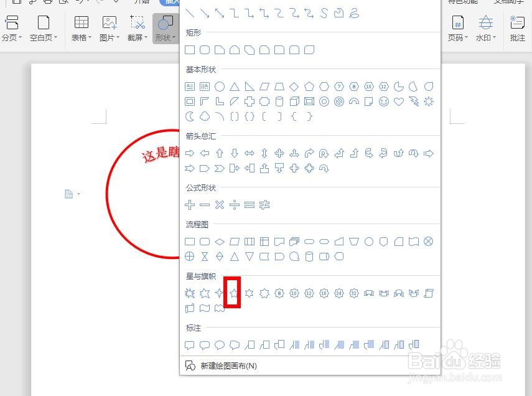Open the 截屏 (Screenshot) tool
This screenshot has width=532, height=396.
[x=137, y=27]
